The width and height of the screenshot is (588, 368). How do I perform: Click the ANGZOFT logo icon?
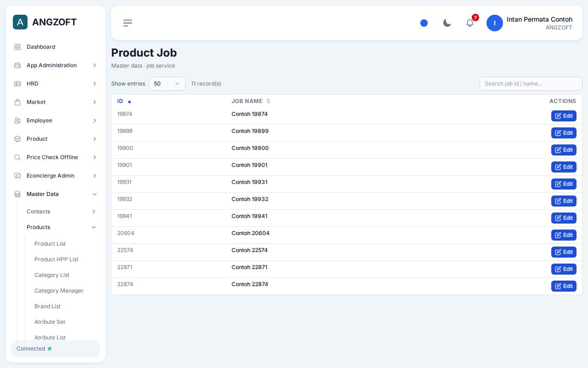click(x=20, y=22)
